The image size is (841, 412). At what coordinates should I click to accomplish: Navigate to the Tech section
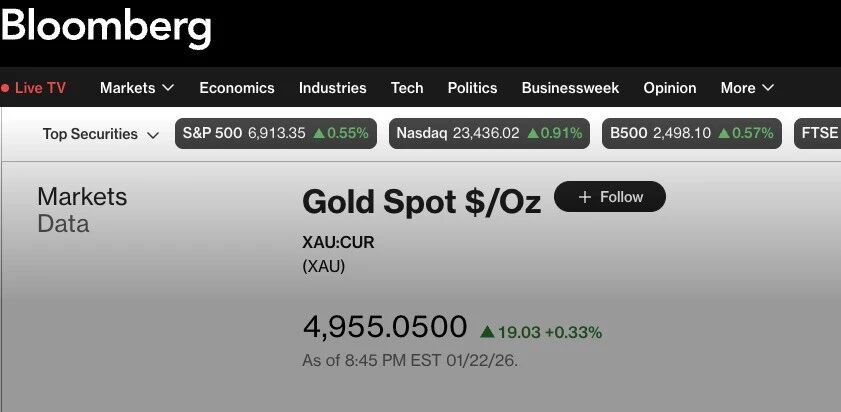pyautogui.click(x=407, y=88)
